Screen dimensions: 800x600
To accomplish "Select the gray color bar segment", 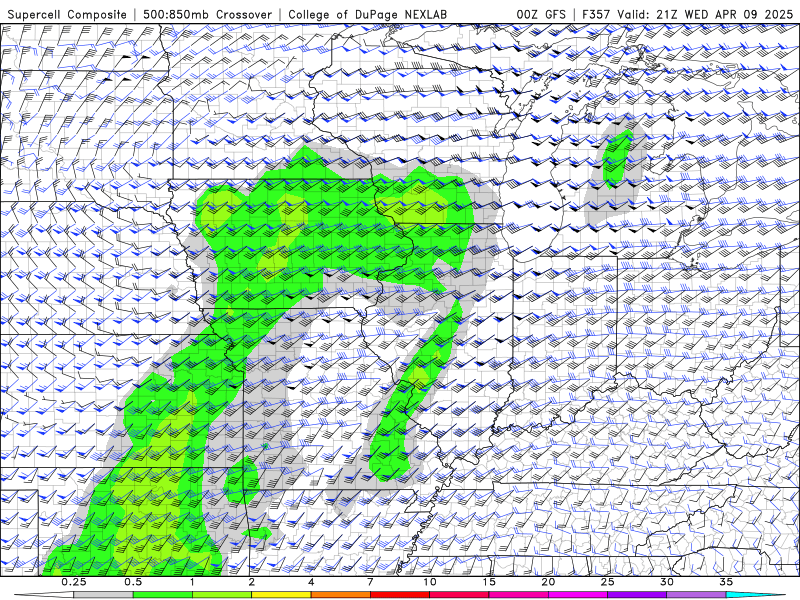I will point(104,595).
